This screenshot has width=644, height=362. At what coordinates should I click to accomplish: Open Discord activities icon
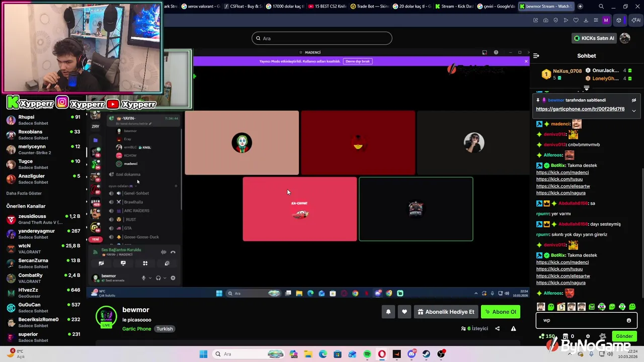click(x=145, y=263)
